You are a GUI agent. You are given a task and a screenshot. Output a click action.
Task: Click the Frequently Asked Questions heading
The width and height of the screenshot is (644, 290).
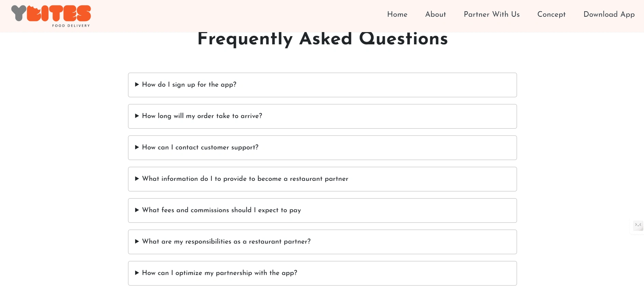(322, 39)
